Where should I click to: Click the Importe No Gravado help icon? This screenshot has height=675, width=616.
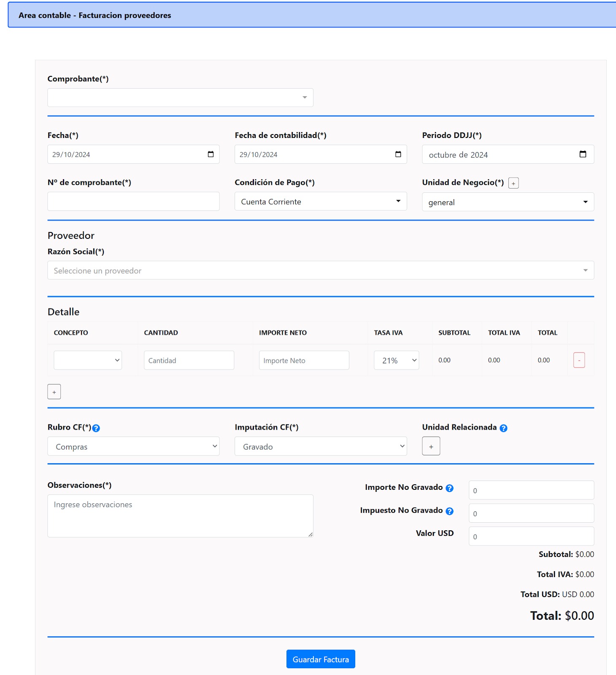(450, 488)
